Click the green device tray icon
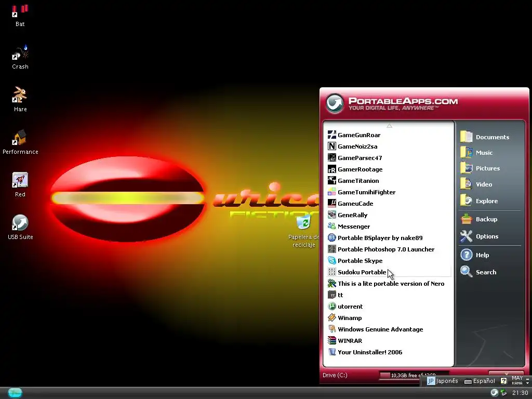532x399 pixels. click(503, 393)
